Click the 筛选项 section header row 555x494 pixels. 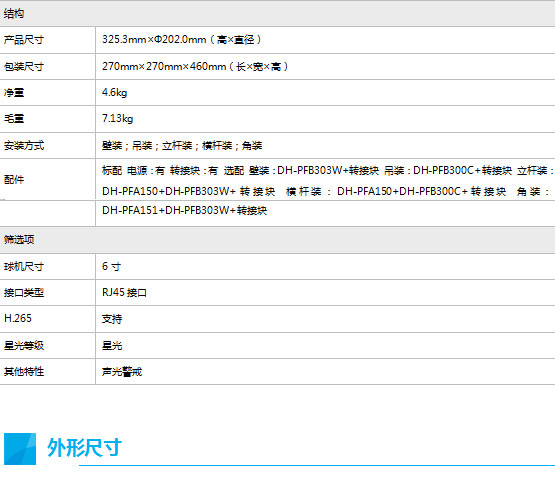click(278, 240)
